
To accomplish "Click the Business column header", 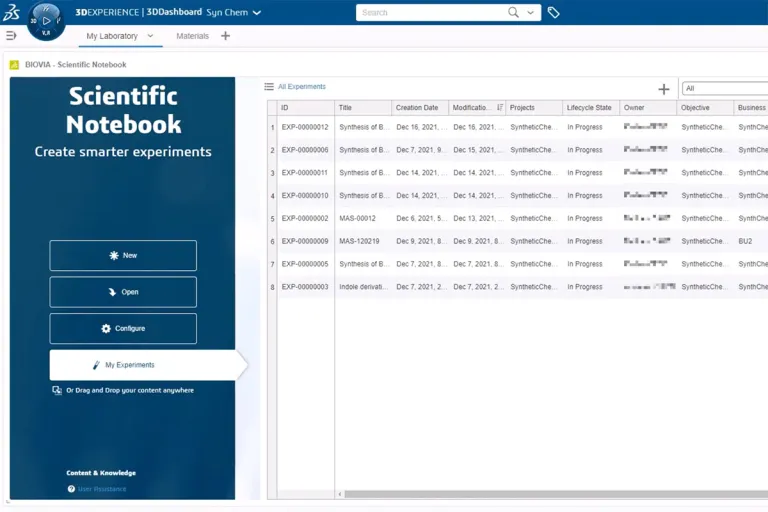I will click(x=751, y=107).
